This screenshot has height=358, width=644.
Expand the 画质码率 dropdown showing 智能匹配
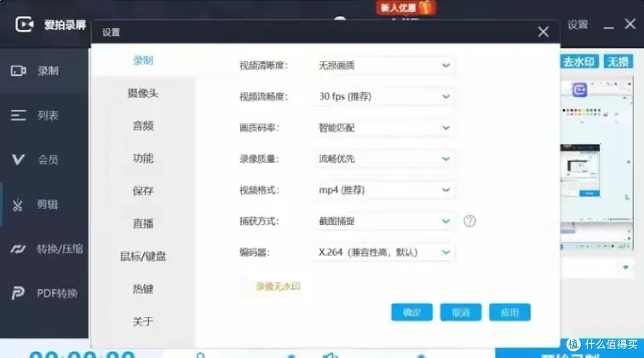point(383,128)
